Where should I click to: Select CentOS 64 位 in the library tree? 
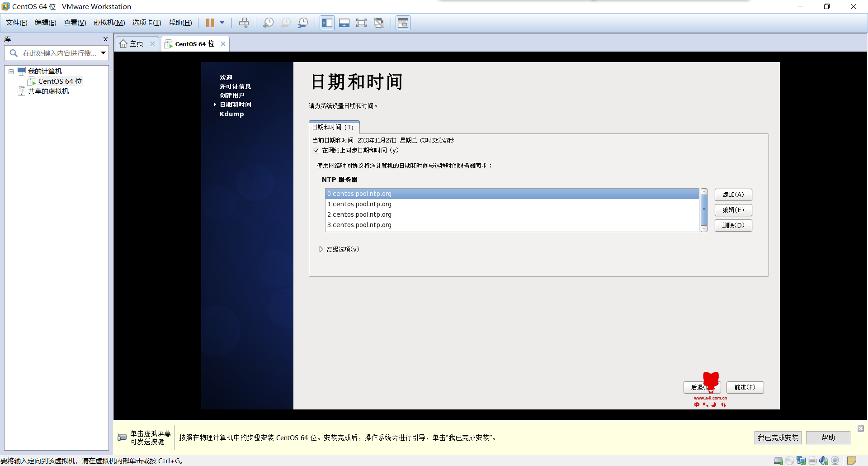point(60,81)
